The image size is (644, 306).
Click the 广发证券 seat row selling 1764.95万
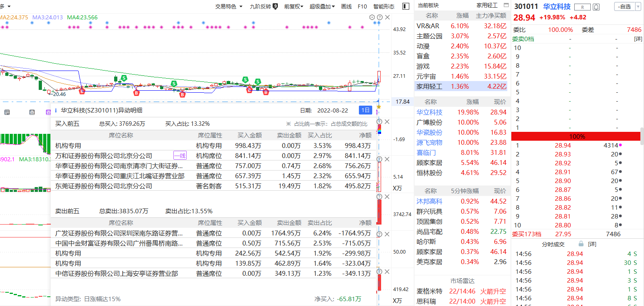(213, 233)
